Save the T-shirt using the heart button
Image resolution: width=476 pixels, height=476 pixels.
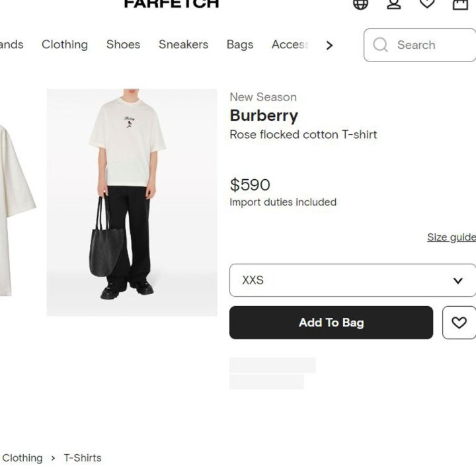459,323
